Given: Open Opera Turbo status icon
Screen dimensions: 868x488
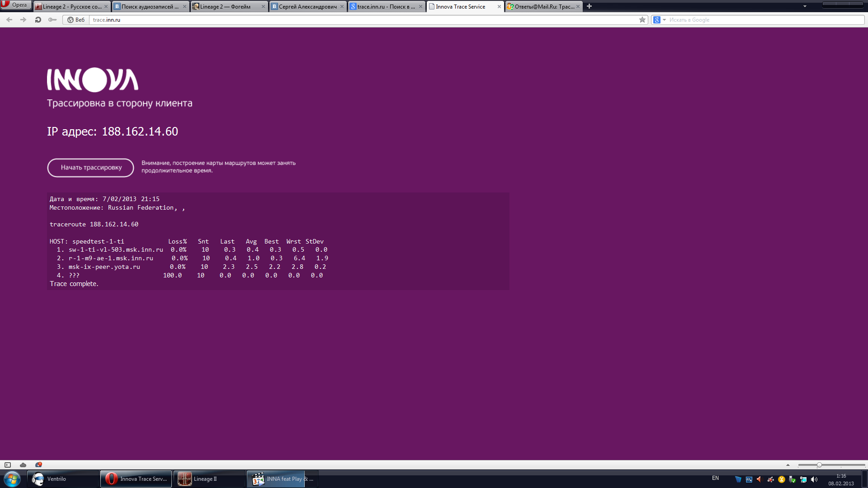Looking at the screenshot, I should click(38, 465).
